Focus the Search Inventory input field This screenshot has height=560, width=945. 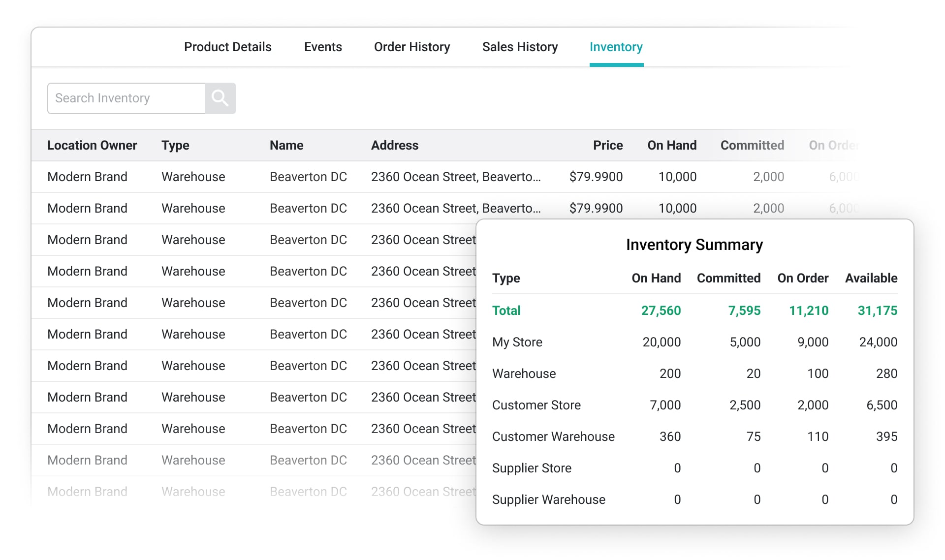[x=126, y=98]
